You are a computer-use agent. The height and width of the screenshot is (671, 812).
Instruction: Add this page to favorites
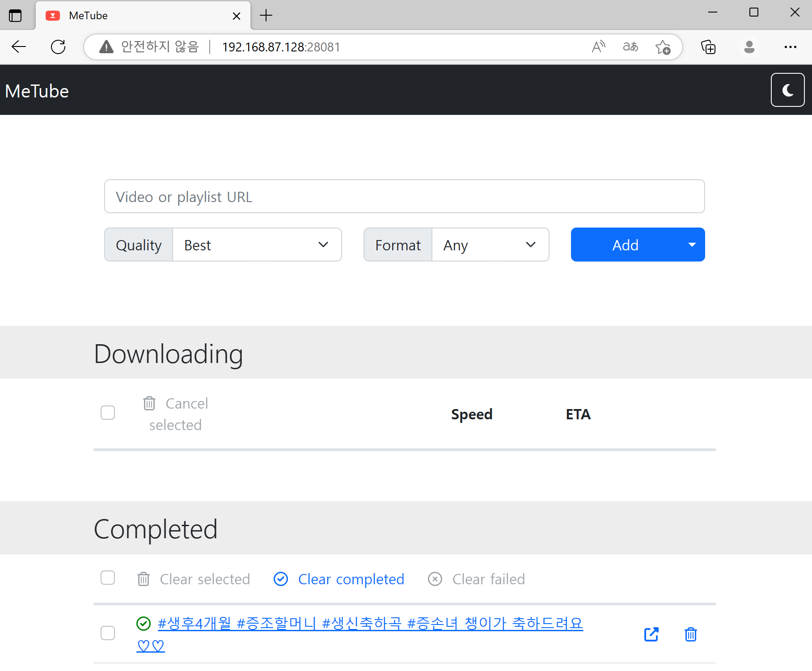pos(663,47)
